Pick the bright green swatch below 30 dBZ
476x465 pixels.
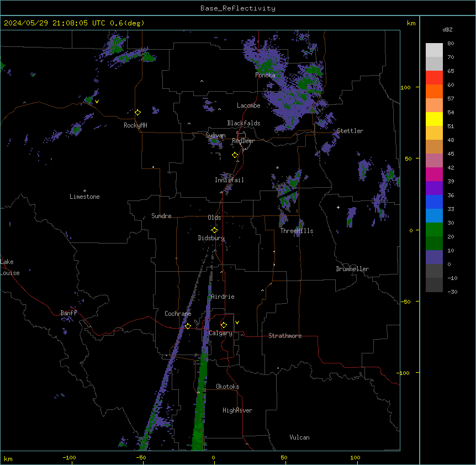tap(434, 230)
